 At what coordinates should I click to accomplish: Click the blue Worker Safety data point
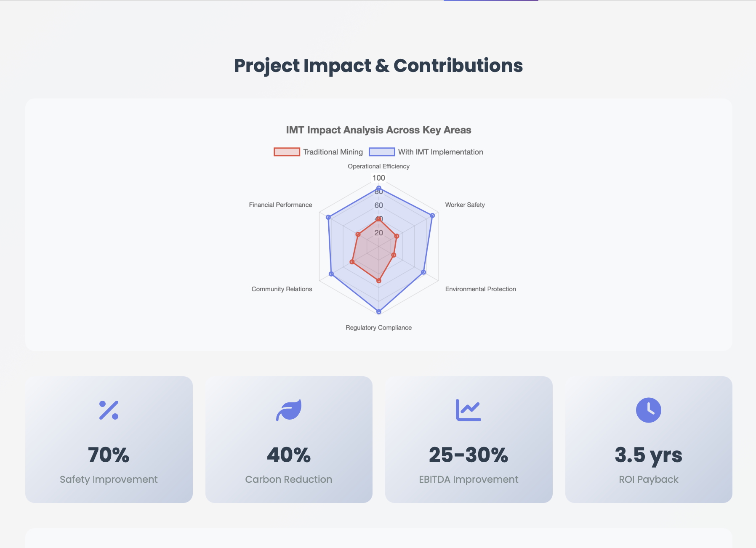tap(432, 215)
